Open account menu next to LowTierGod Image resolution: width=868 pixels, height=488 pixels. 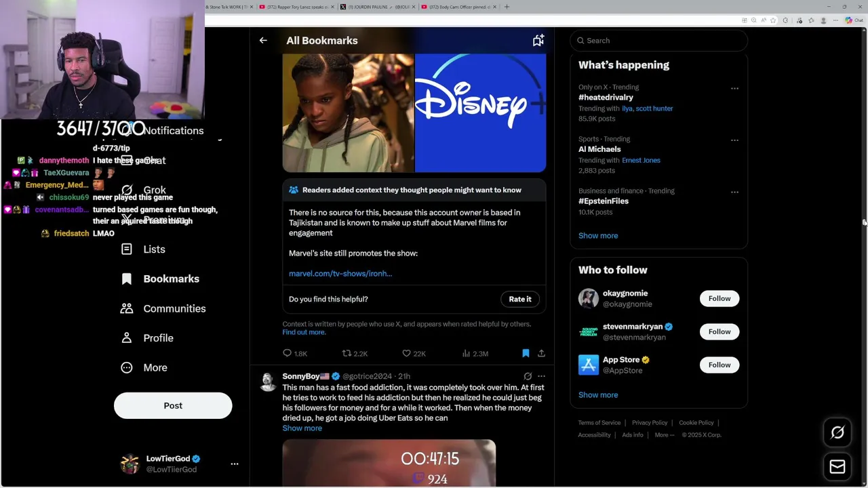click(x=235, y=464)
